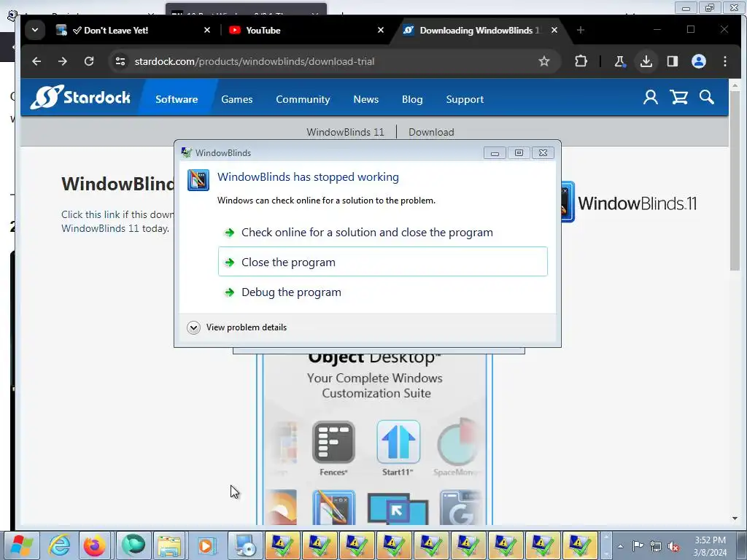Open a new browser tab with plus
Image resolution: width=747 pixels, height=560 pixels.
[x=580, y=30]
